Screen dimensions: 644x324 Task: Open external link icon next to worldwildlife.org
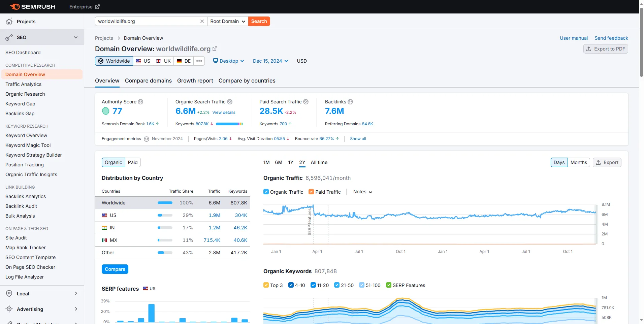215,49
